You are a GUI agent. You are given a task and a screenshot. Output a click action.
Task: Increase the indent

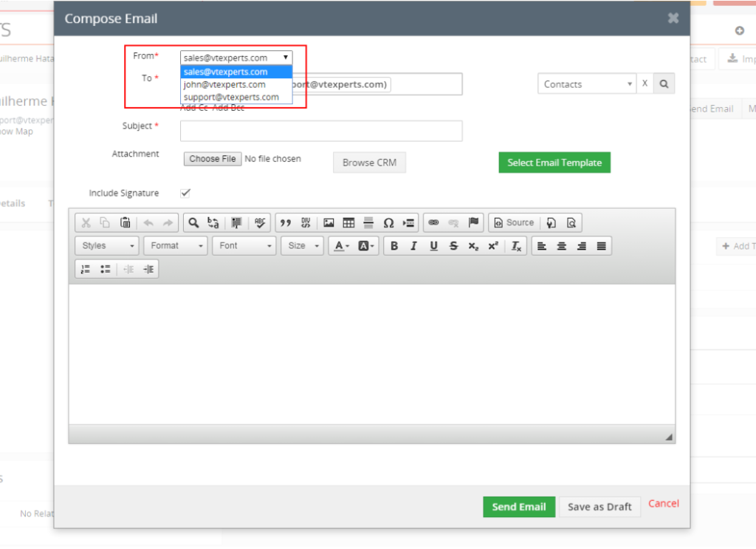coord(148,269)
